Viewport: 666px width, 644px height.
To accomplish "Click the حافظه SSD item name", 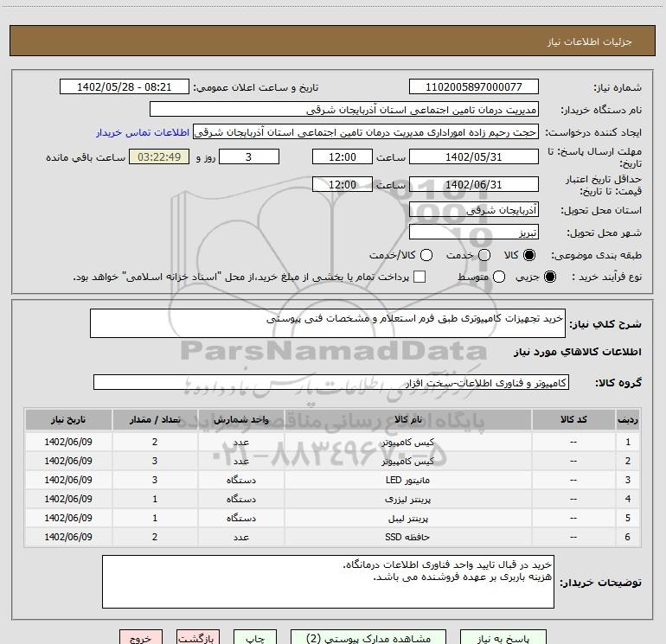I will click(407, 537).
